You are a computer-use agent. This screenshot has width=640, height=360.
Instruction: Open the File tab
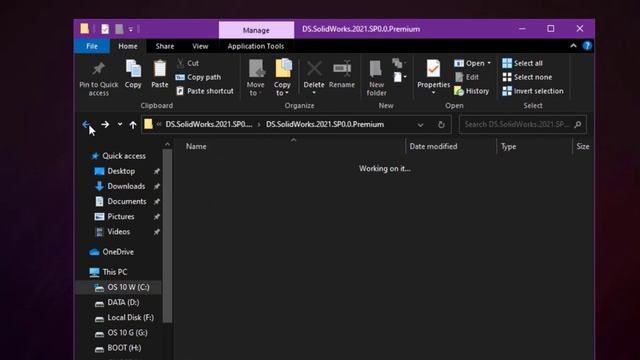pyautogui.click(x=92, y=46)
